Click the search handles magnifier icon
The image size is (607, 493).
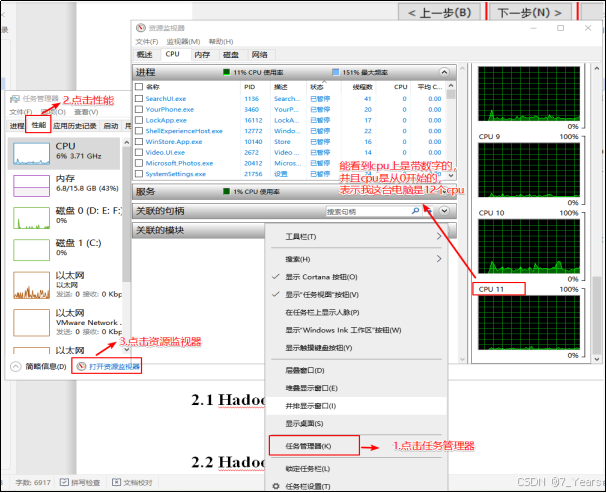coord(415,211)
